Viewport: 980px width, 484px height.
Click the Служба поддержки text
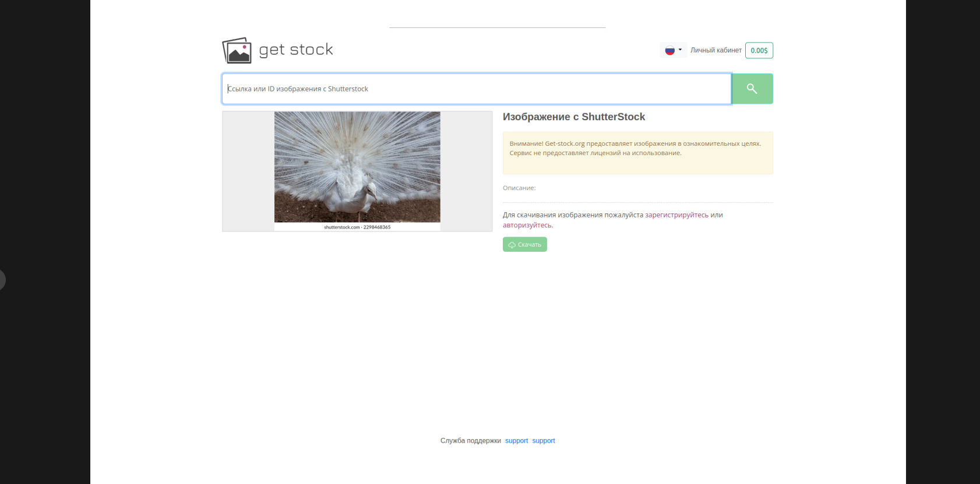point(471,441)
